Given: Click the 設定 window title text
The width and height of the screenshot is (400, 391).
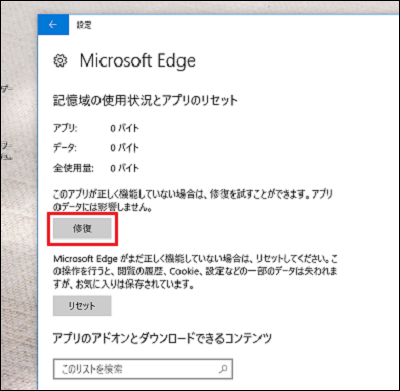Looking at the screenshot, I should click(84, 25).
